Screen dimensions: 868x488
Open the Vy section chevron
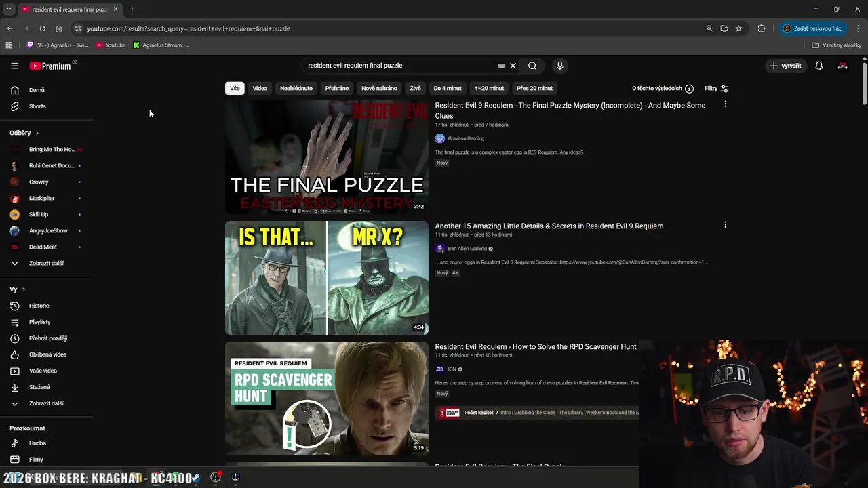24,289
